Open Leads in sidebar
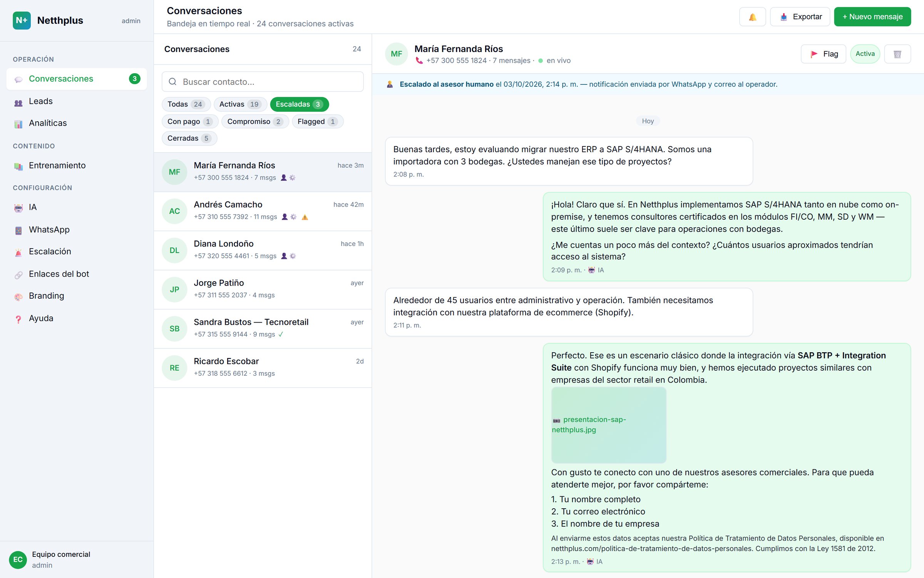Screen dimensions: 924x578 [x=77, y=101]
